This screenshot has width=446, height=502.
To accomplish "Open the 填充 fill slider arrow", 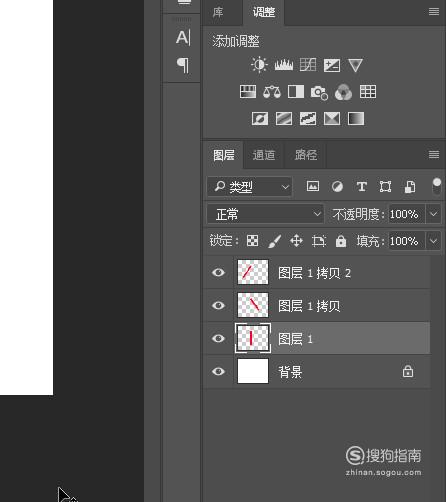I will click(433, 240).
